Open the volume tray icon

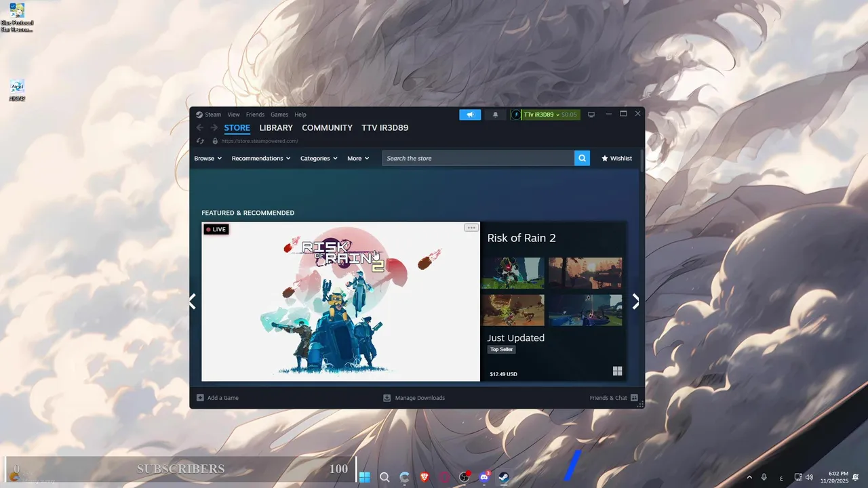point(809,477)
